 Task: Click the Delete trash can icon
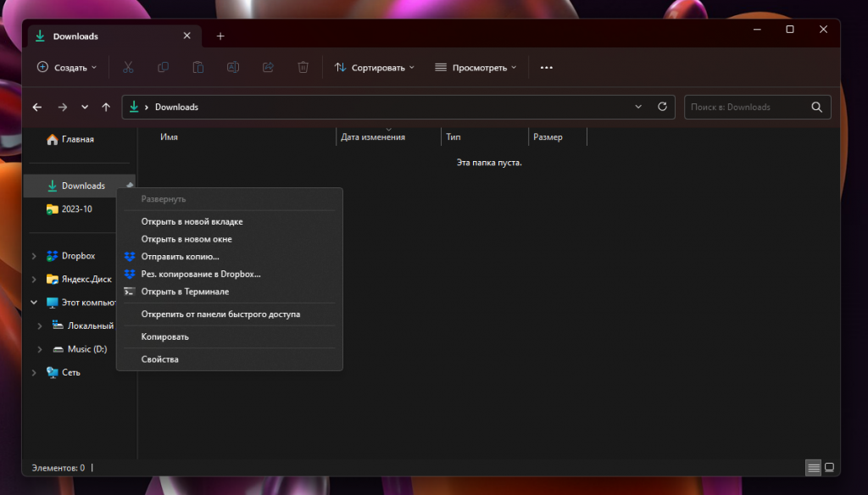303,67
